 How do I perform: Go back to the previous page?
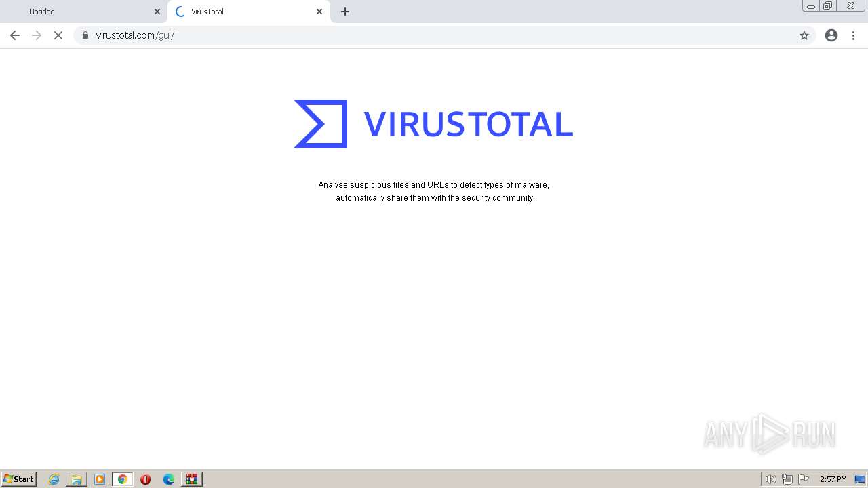tap(15, 35)
